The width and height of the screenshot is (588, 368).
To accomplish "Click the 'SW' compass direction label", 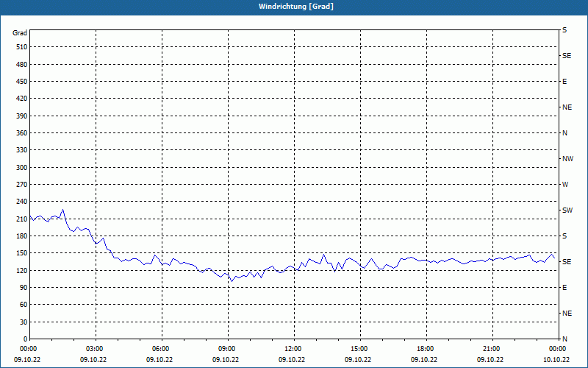I will [567, 210].
